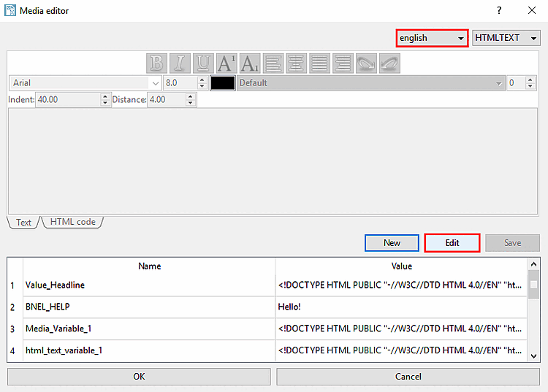Toggle italic formatting

(x=180, y=64)
